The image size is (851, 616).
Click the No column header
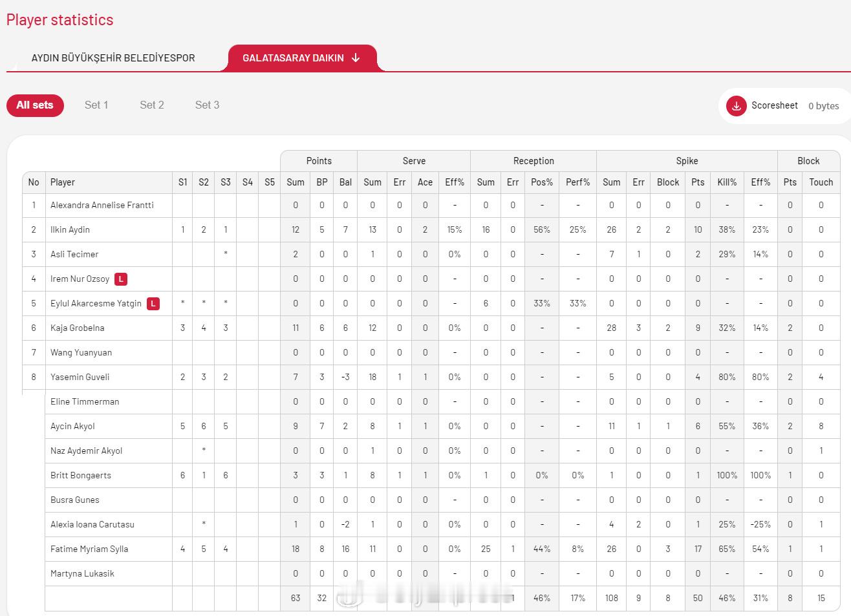point(34,182)
